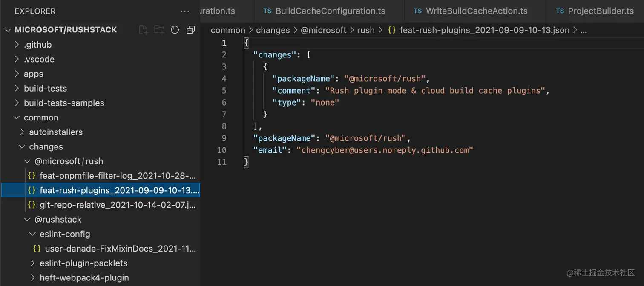Click the New File icon
Image resolution: width=644 pixels, height=286 pixels.
coord(144,30)
